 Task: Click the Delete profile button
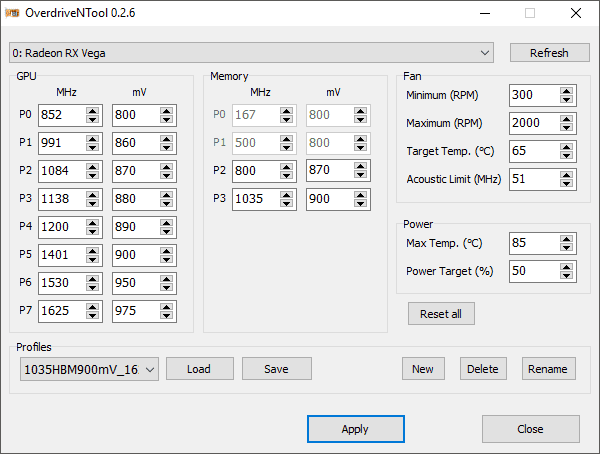click(483, 369)
